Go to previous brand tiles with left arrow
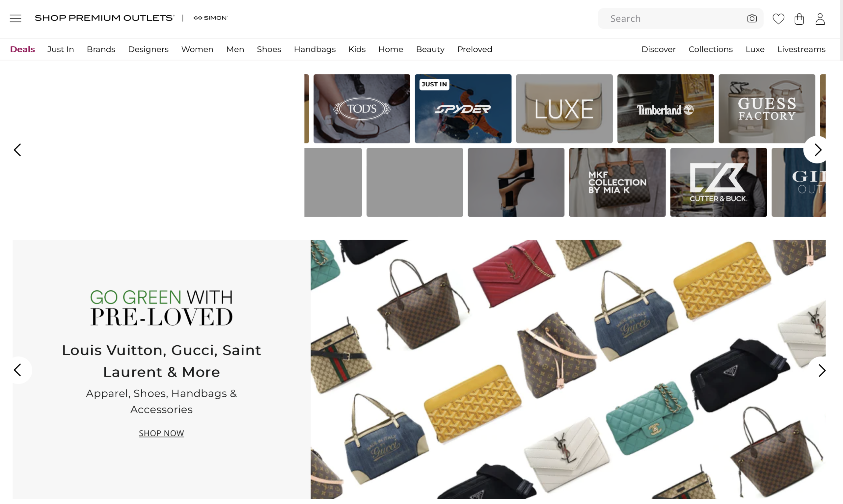The width and height of the screenshot is (843, 504). (x=17, y=150)
